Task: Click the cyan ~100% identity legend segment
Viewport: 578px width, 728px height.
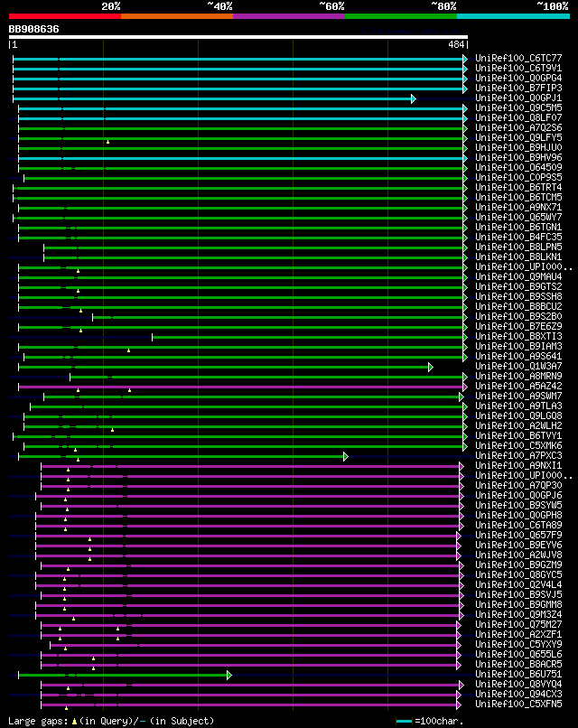Action: (513, 16)
